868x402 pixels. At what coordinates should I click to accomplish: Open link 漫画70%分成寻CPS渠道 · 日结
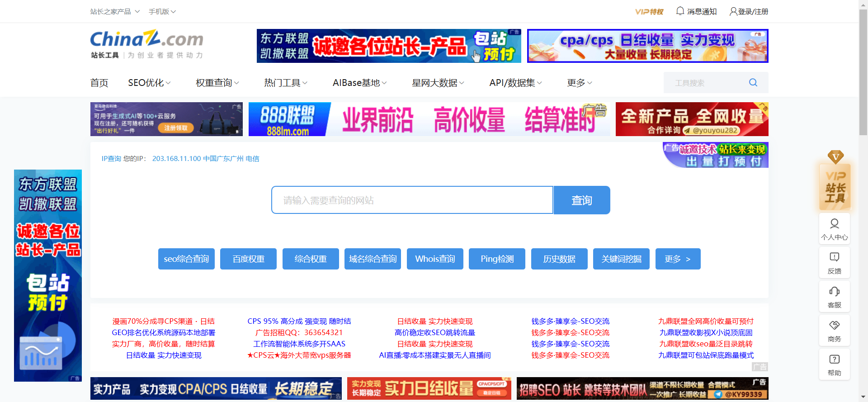[164, 321]
